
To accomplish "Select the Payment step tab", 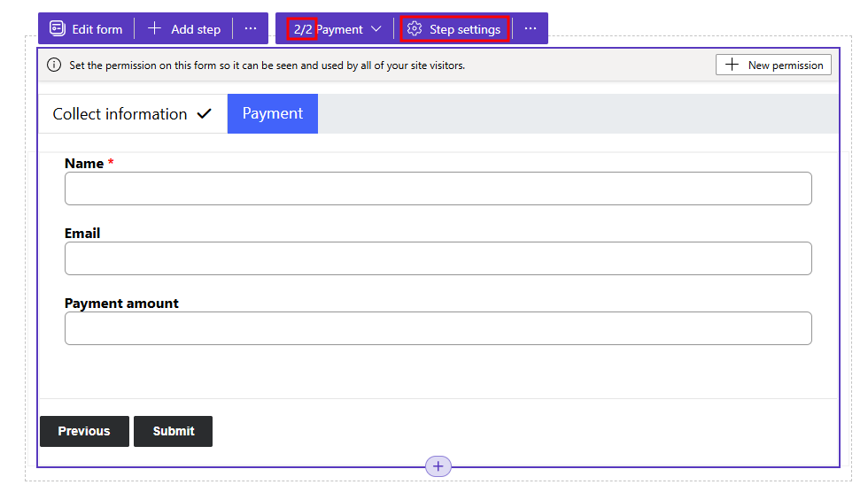I will [x=272, y=114].
